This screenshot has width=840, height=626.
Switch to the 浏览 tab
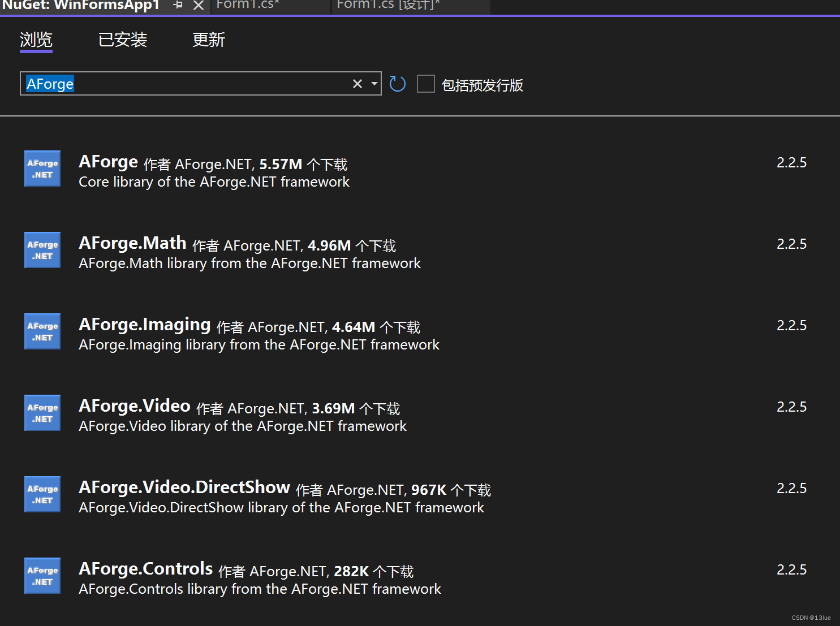pyautogui.click(x=36, y=40)
